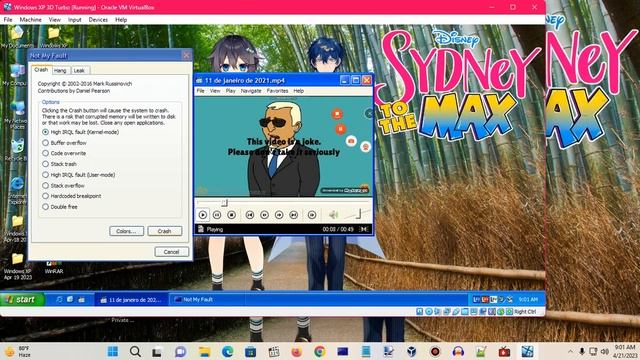Open headphones app icon in taskbar
Image resolution: width=640 pixels, height=360 pixels.
[x=458, y=351]
